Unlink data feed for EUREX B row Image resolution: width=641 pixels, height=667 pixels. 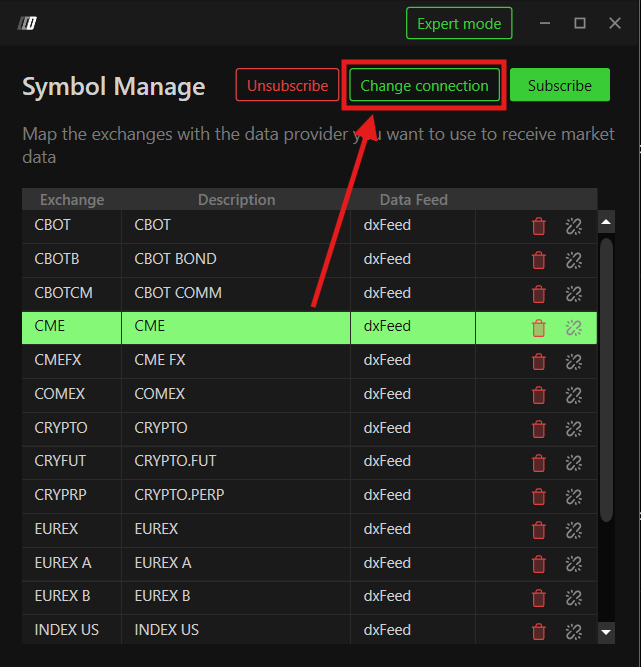click(x=573, y=598)
